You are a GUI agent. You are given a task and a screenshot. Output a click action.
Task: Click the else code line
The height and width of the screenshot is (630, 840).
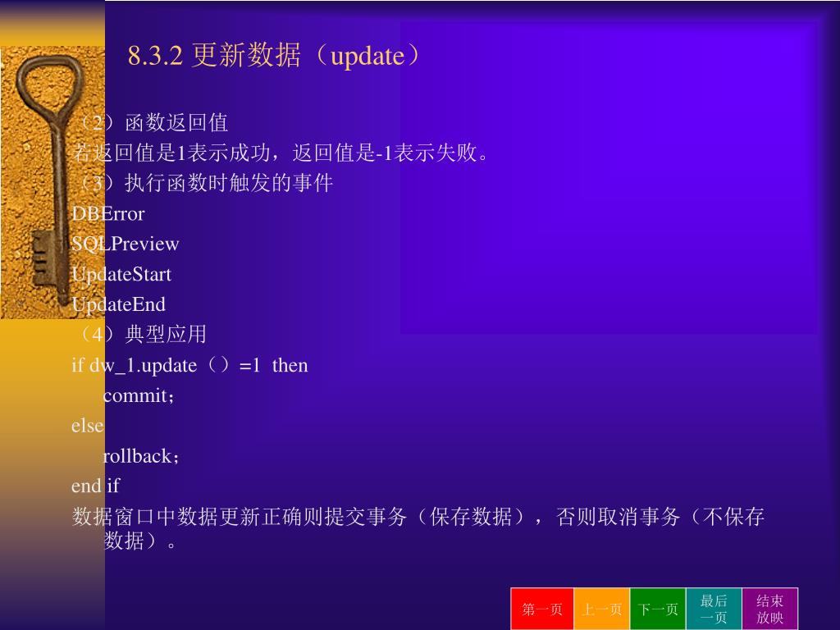point(88,426)
